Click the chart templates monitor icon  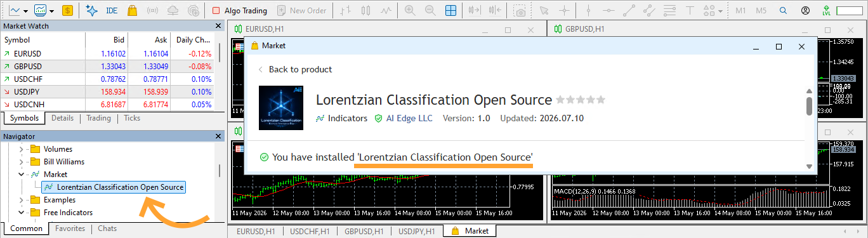[41, 11]
